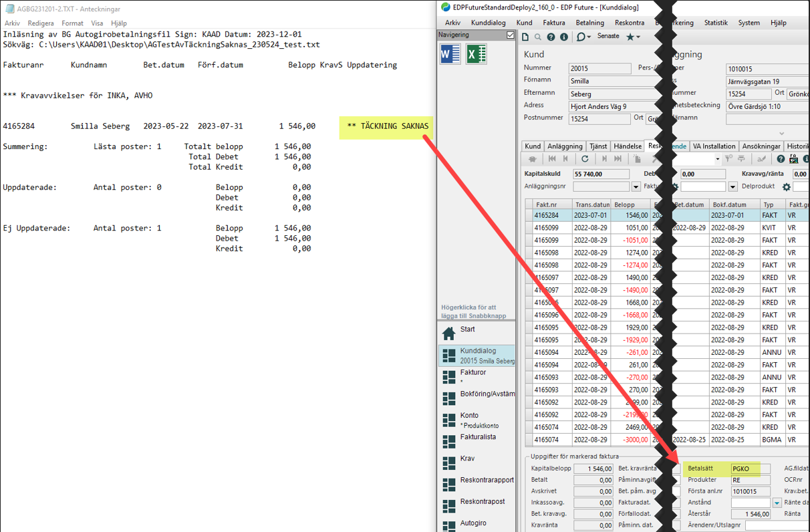Open Autogiro in the navigation sidebar
Screen dimensions: 810x532
(477, 525)
